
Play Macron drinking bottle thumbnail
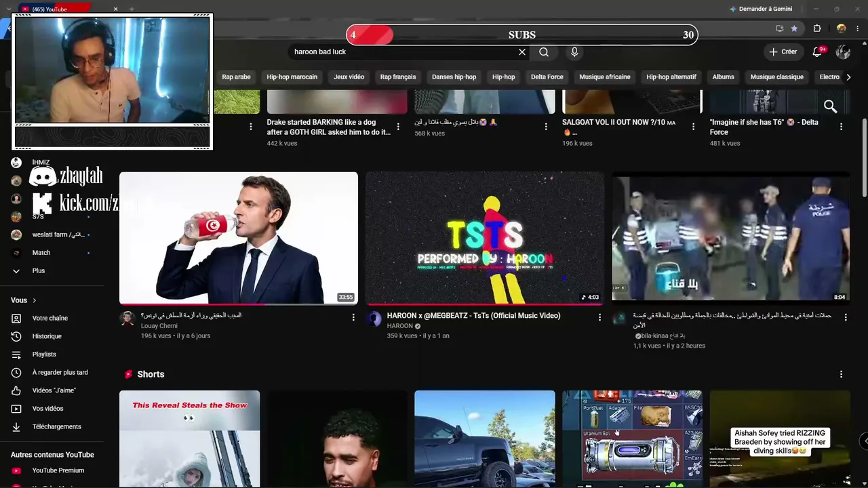click(x=239, y=238)
